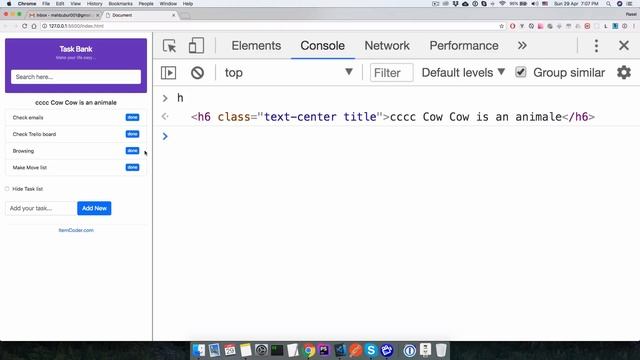The image size is (640, 360).
Task: Mark Make Move list as done
Action: [132, 167]
